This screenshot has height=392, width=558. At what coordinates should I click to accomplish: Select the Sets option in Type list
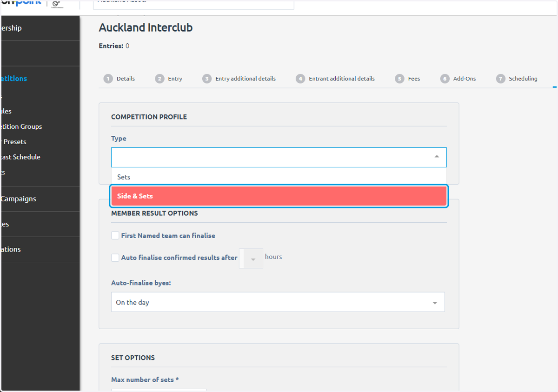coord(279,177)
